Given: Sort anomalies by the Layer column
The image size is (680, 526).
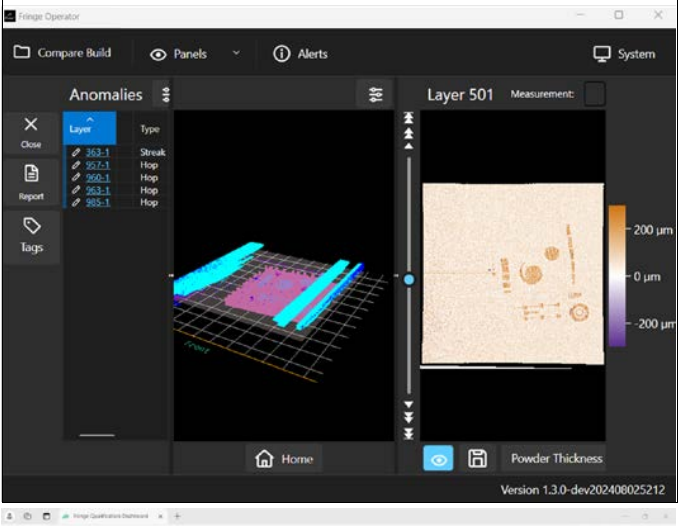Looking at the screenshot, I should coord(89,128).
